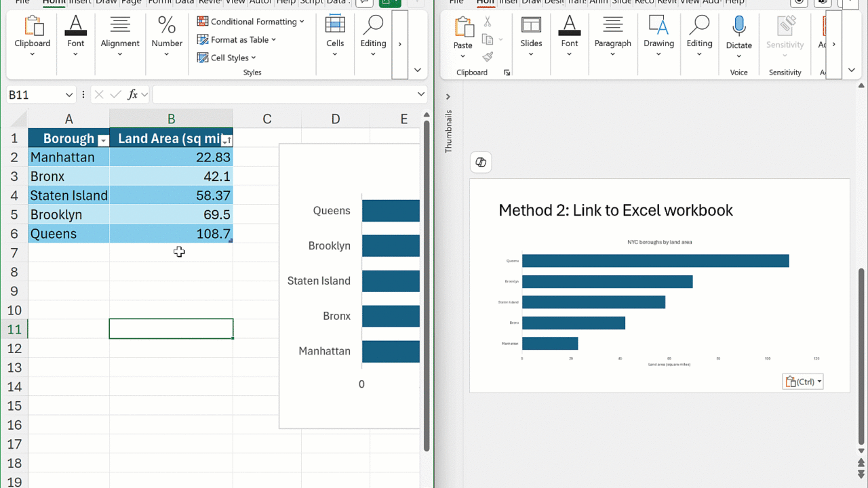The width and height of the screenshot is (868, 488).
Task: Open the Insert tab in Excel
Action: (x=79, y=2)
